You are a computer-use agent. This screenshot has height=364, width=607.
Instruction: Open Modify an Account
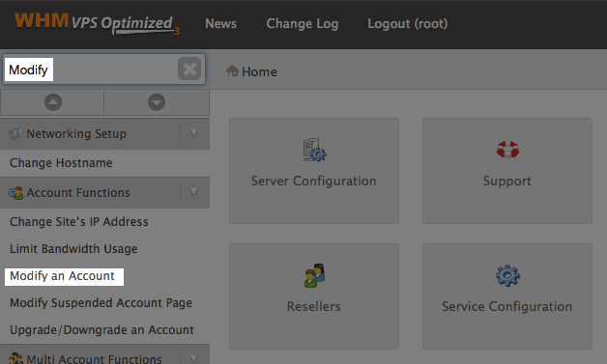pyautogui.click(x=62, y=276)
